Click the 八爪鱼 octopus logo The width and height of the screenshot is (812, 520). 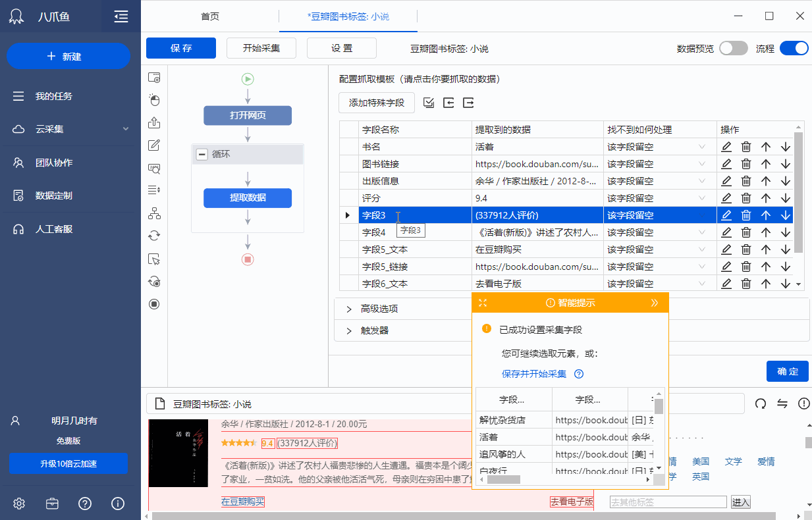point(18,16)
